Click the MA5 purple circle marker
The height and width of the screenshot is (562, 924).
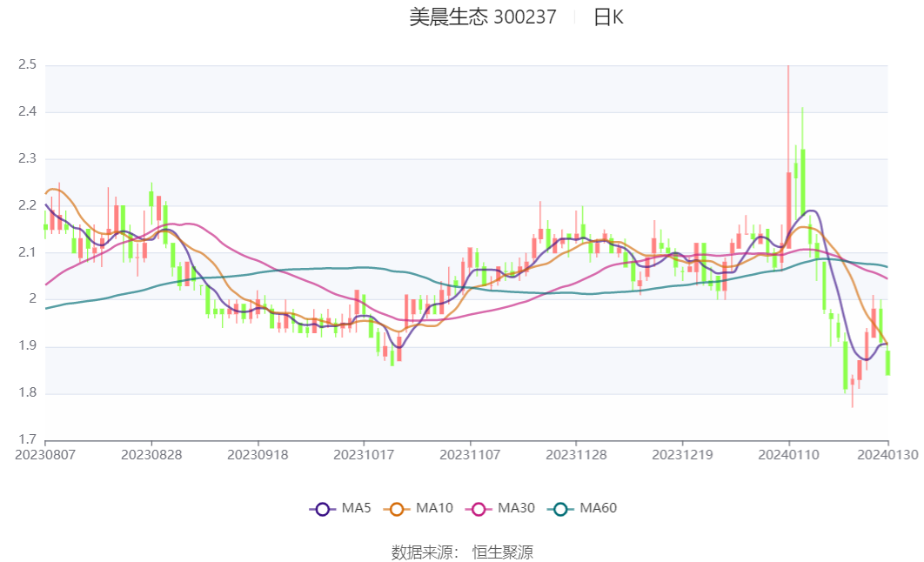[322, 508]
